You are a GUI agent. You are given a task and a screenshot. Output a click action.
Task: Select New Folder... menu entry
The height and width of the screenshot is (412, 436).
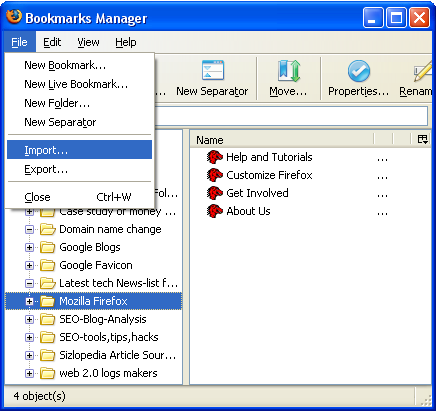pyautogui.click(x=79, y=103)
